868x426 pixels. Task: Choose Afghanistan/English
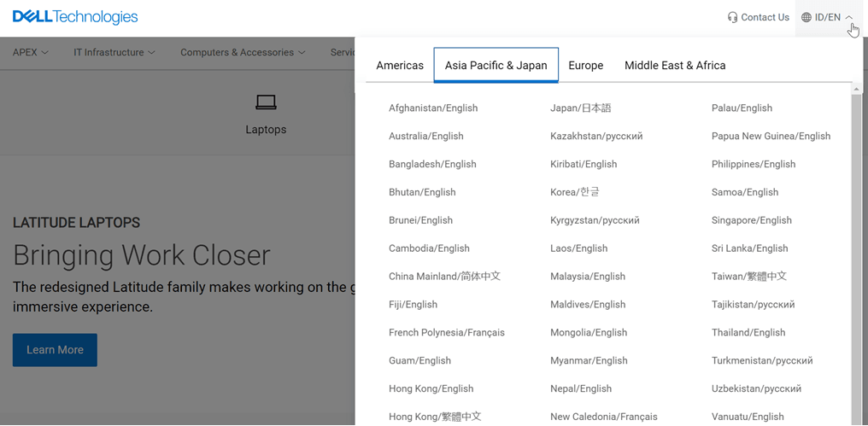coord(433,108)
